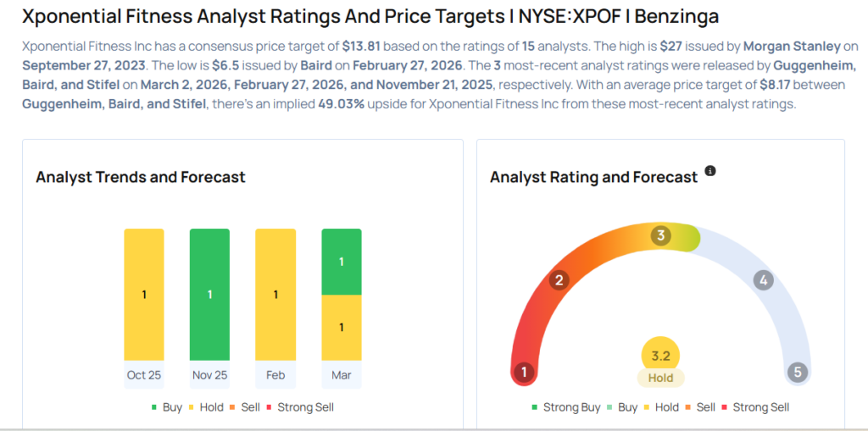Toggle Strong Sell legend in trends chart

coord(301,407)
